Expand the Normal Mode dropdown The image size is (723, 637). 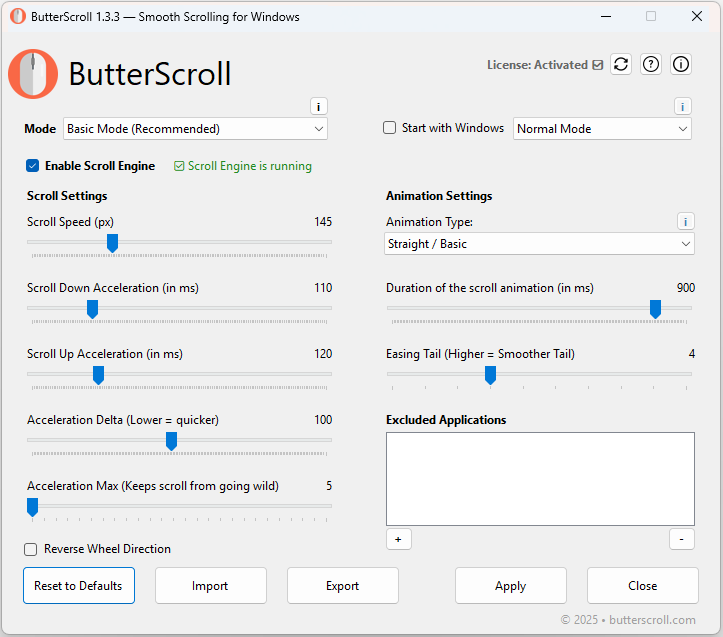click(602, 129)
